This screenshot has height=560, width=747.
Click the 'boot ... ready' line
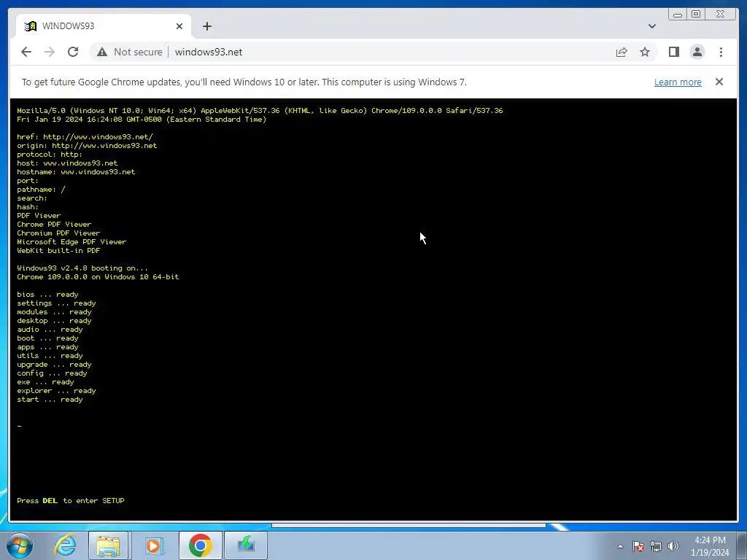click(x=47, y=338)
